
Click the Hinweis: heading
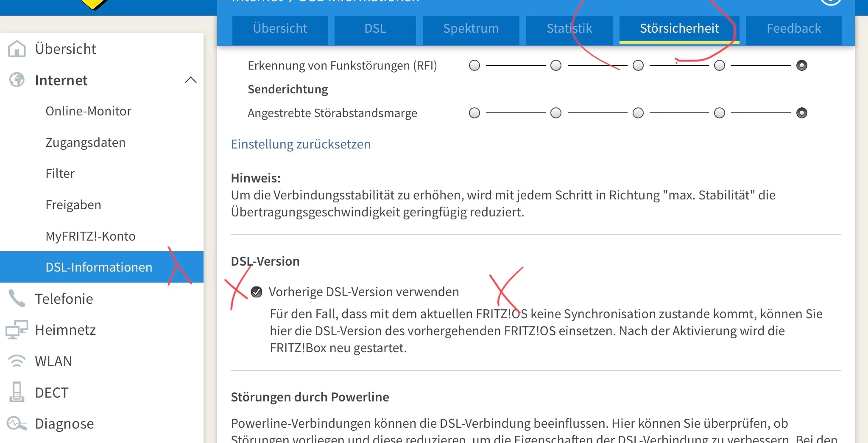[x=256, y=178]
